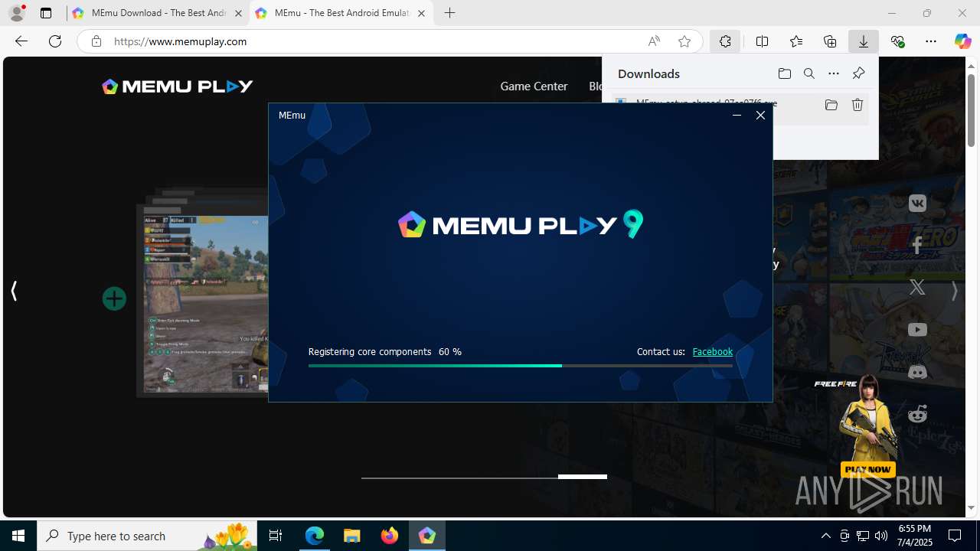This screenshot has width=980, height=551.
Task: Go to next slide with right arrow
Action: (954, 291)
